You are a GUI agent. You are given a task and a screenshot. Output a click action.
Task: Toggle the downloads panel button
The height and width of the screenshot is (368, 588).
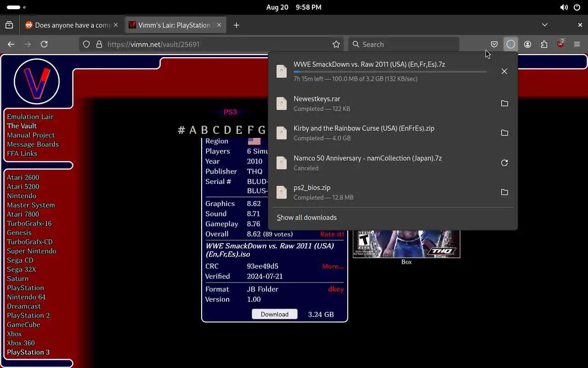point(511,44)
